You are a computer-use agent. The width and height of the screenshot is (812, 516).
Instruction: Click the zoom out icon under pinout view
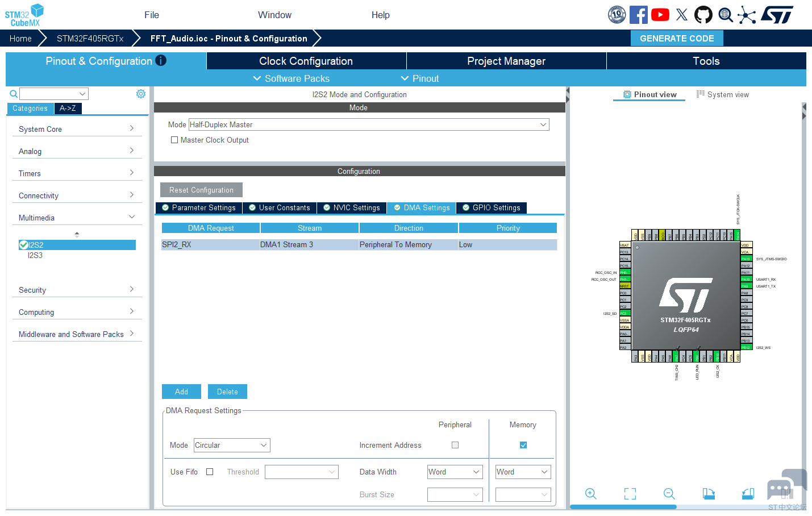(x=669, y=494)
